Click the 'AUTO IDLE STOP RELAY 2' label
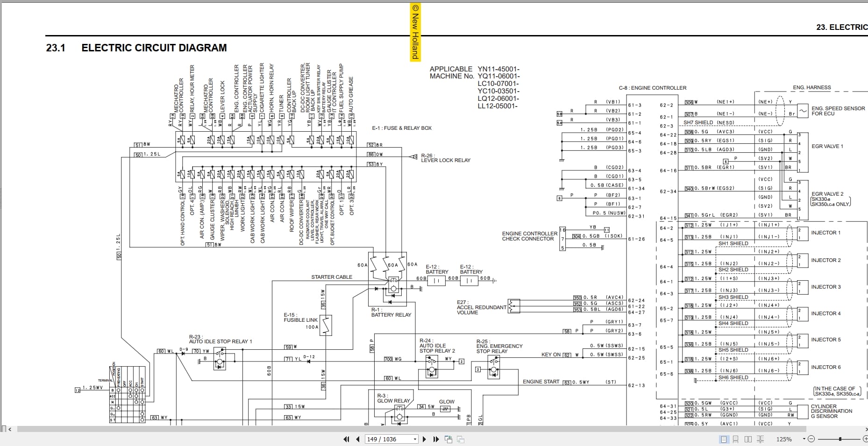868x446 pixels. point(437,348)
